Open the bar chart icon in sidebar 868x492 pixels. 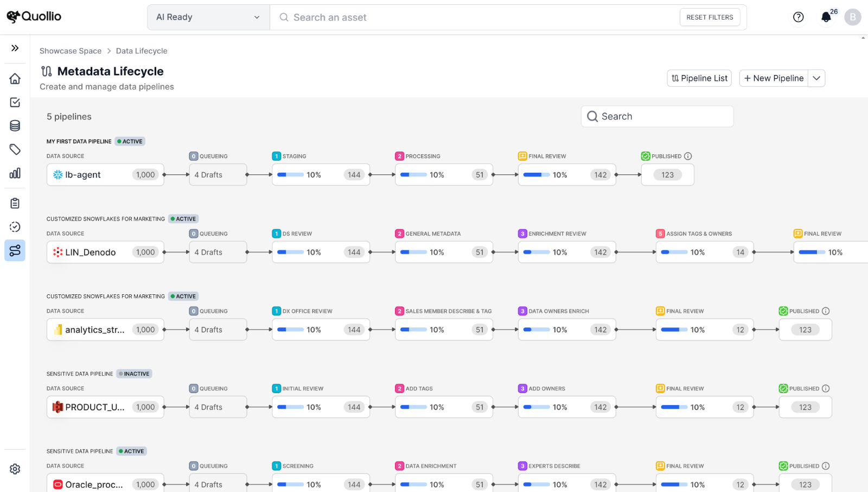15,173
